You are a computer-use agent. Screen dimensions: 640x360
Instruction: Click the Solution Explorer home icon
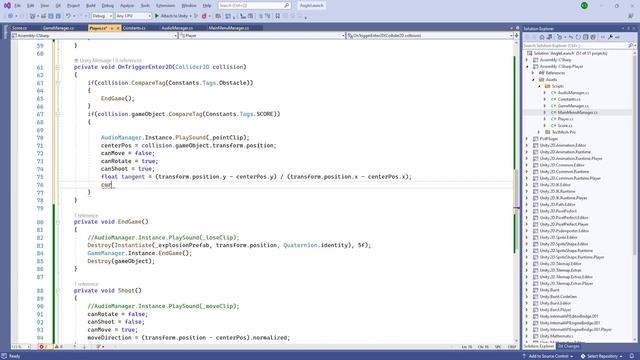pos(542,37)
